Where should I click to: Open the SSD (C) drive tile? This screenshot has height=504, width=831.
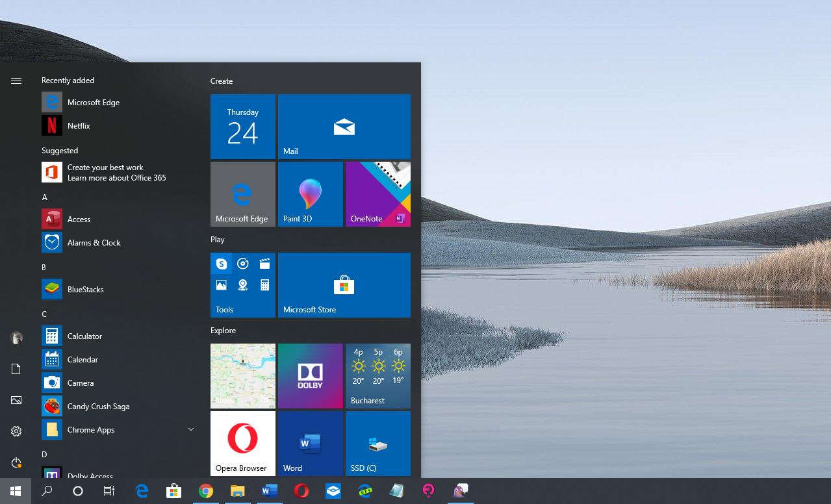click(378, 444)
